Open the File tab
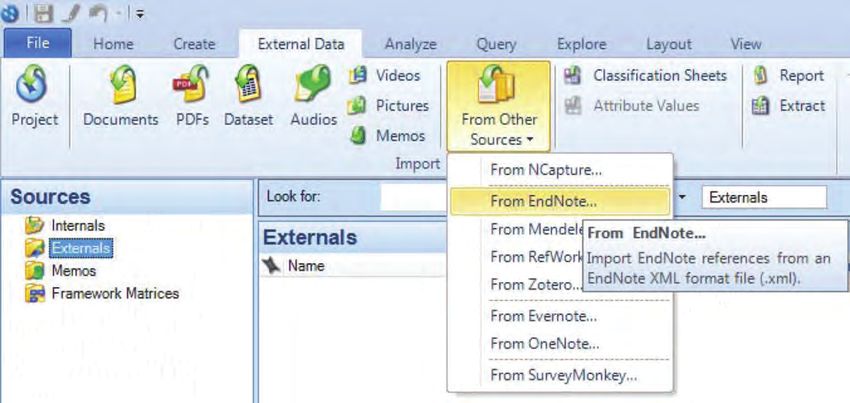This screenshot has height=403, width=850. click(x=37, y=43)
